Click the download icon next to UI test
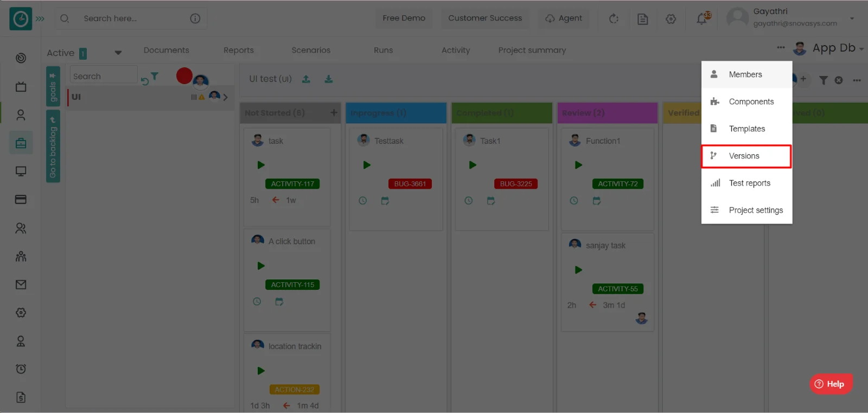Viewport: 868px width, 413px height. click(329, 79)
